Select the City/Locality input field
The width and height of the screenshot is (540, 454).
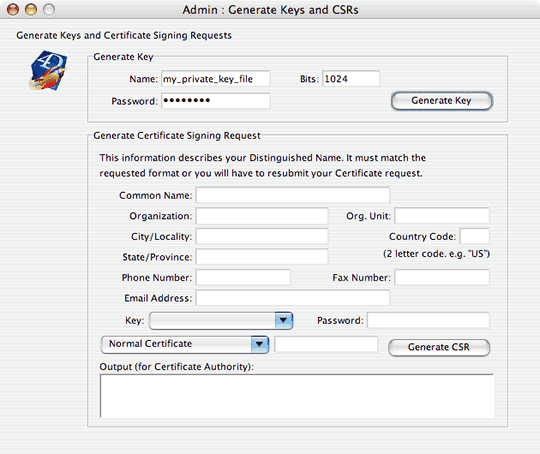(262, 237)
